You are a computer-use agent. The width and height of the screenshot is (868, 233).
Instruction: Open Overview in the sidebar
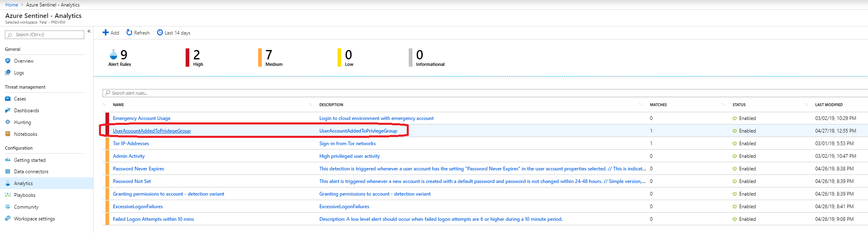[24, 61]
